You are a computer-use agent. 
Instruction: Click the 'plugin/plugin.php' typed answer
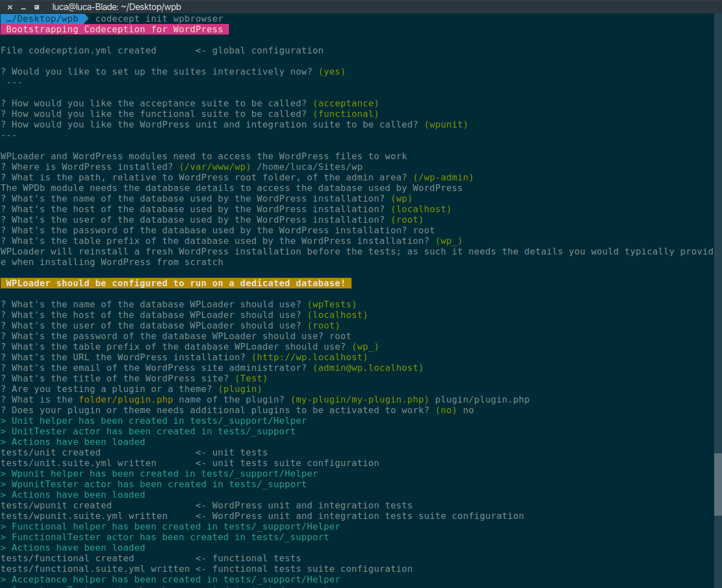[482, 400]
